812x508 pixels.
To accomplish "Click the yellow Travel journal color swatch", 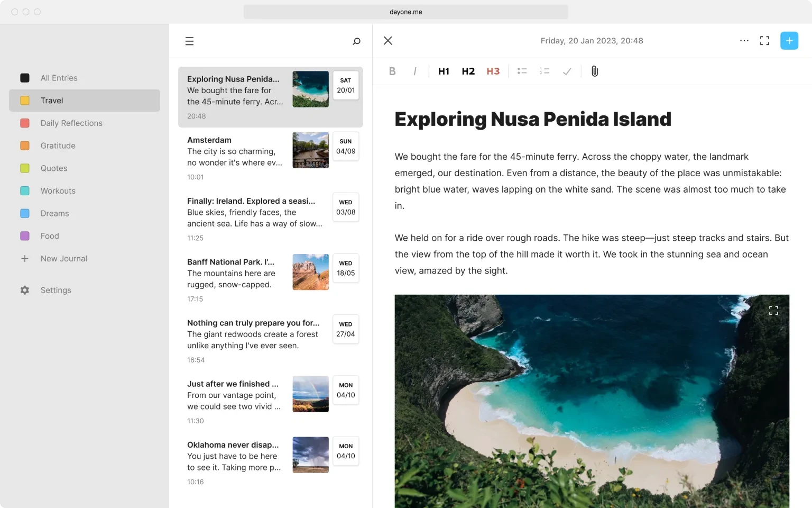I will click(25, 101).
